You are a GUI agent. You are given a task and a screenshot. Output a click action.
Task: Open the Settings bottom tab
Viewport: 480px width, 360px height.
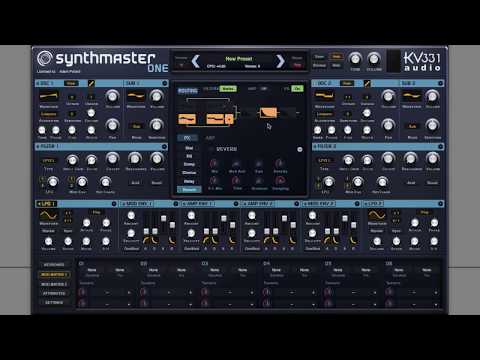pos(54,303)
